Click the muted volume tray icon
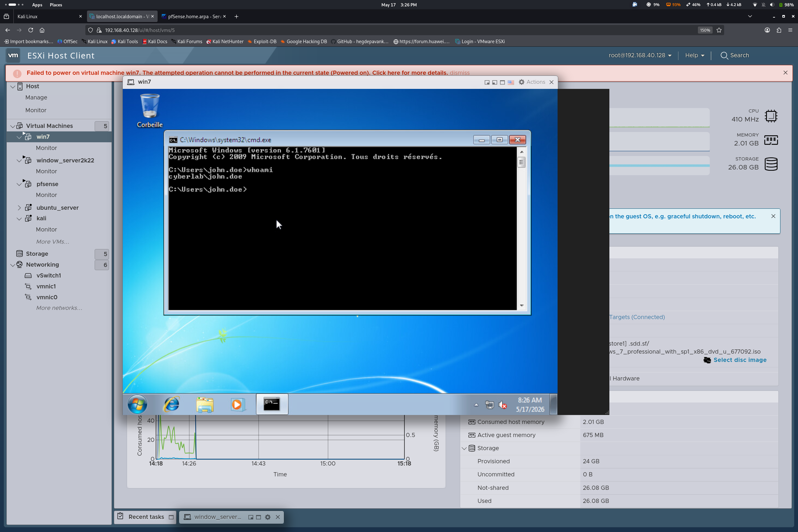 tap(503, 404)
